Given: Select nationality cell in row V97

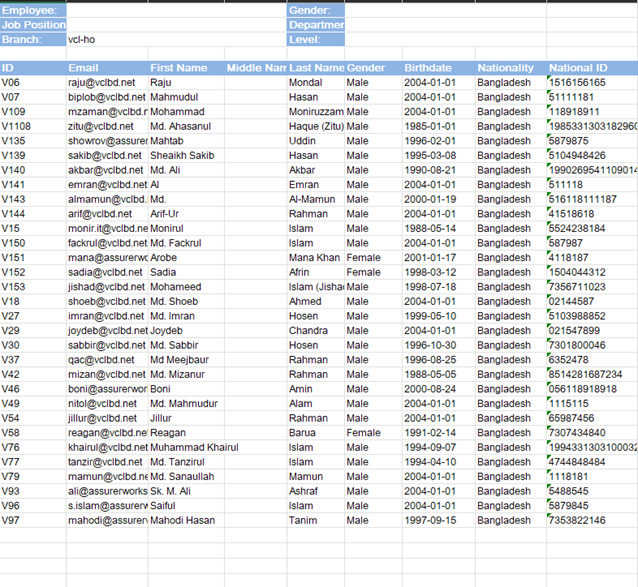Looking at the screenshot, I should 511,522.
